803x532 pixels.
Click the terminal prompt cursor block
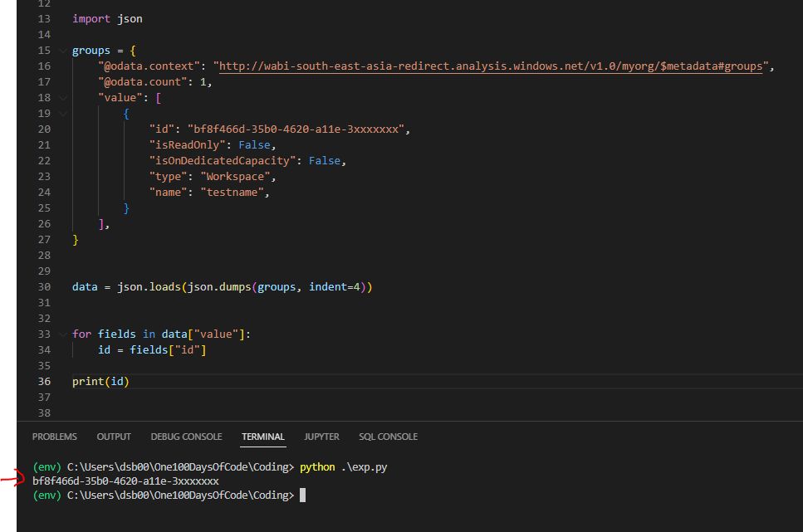pyautogui.click(x=302, y=495)
